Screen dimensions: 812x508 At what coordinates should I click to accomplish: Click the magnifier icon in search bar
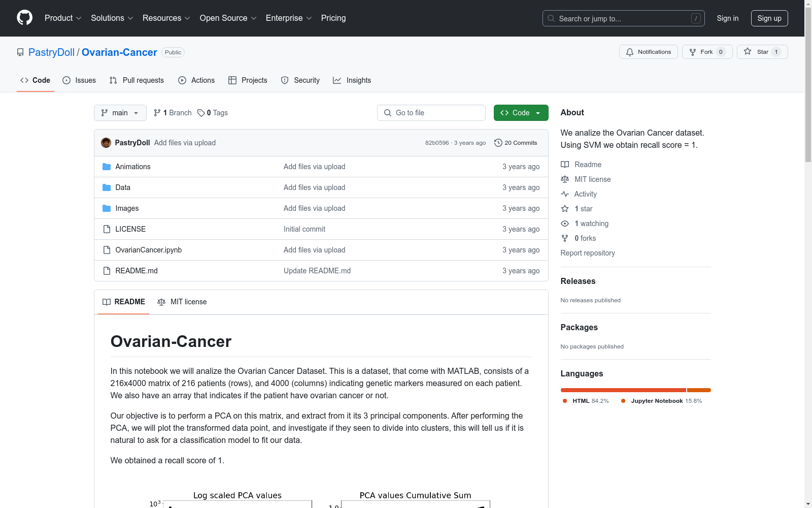[551, 18]
